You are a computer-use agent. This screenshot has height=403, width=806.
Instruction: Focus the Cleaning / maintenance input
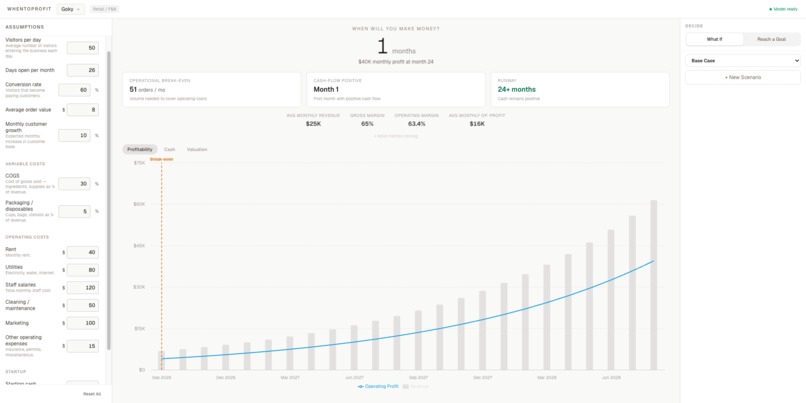coord(83,305)
